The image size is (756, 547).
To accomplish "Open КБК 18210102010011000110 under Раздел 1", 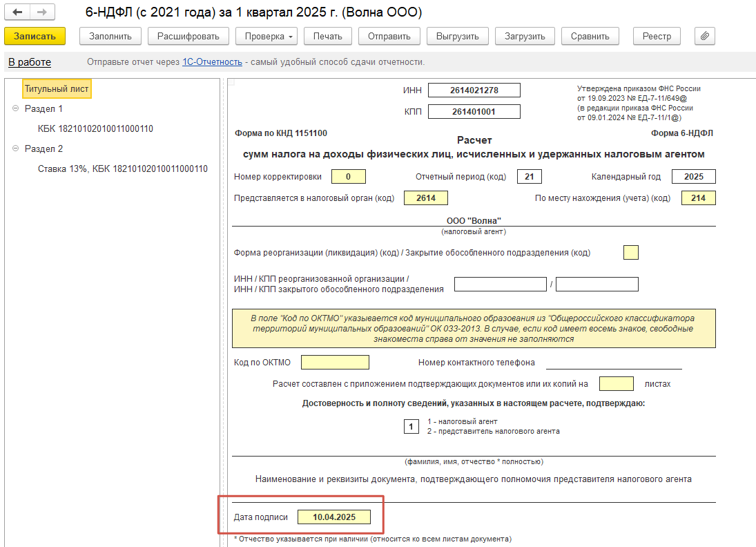I will pos(95,128).
